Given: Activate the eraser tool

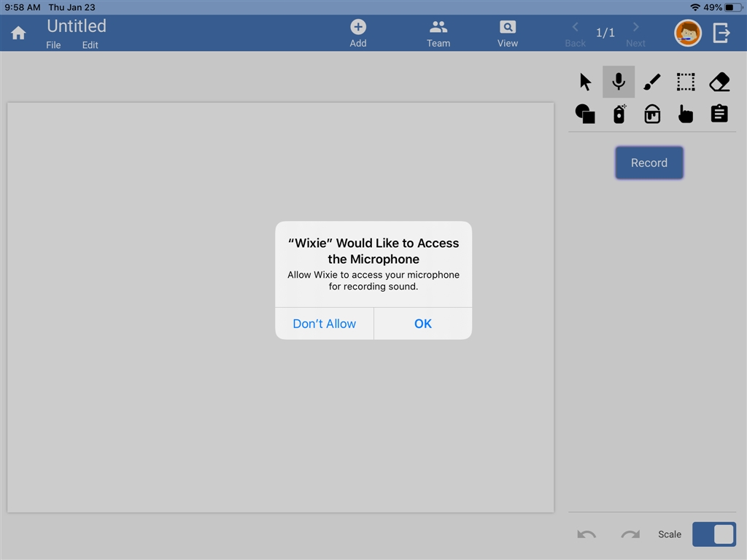Looking at the screenshot, I should [x=719, y=82].
